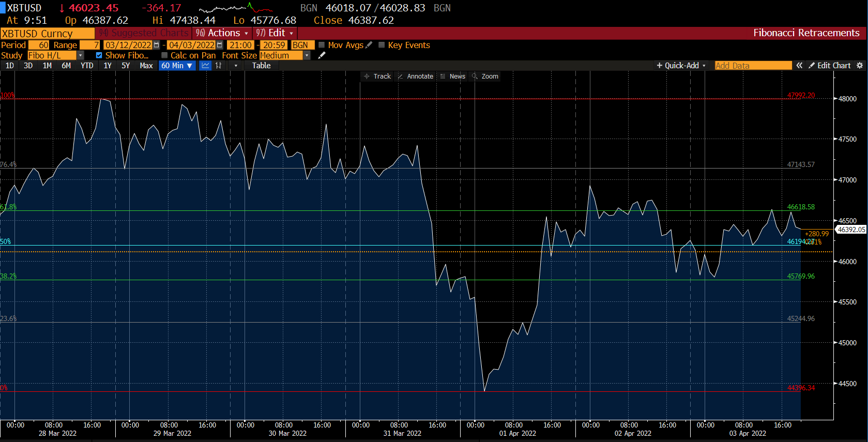Click the 50% Fibonacci level label
This screenshot has width=868, height=442.
tap(6, 241)
